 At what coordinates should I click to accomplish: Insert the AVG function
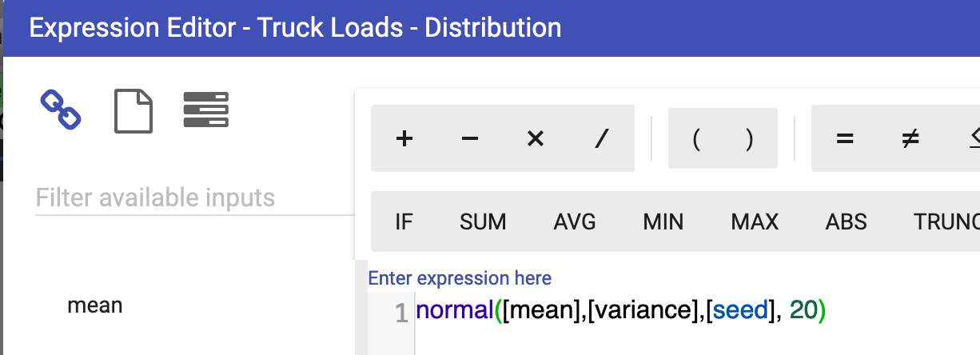tap(575, 221)
